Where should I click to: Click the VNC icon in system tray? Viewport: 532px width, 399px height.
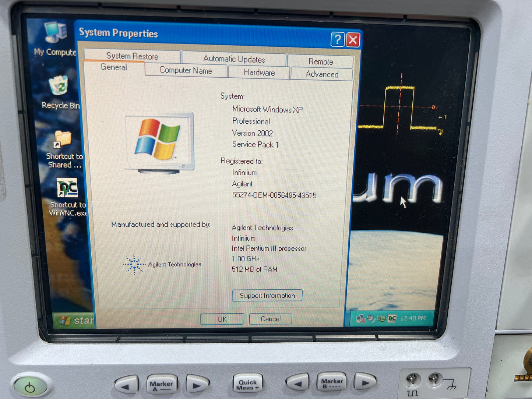(x=392, y=318)
